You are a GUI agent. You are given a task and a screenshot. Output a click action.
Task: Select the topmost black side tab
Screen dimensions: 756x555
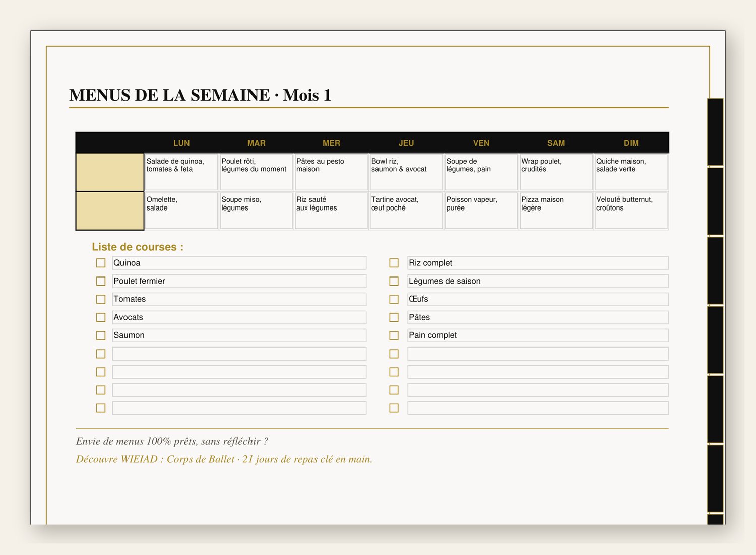point(715,132)
